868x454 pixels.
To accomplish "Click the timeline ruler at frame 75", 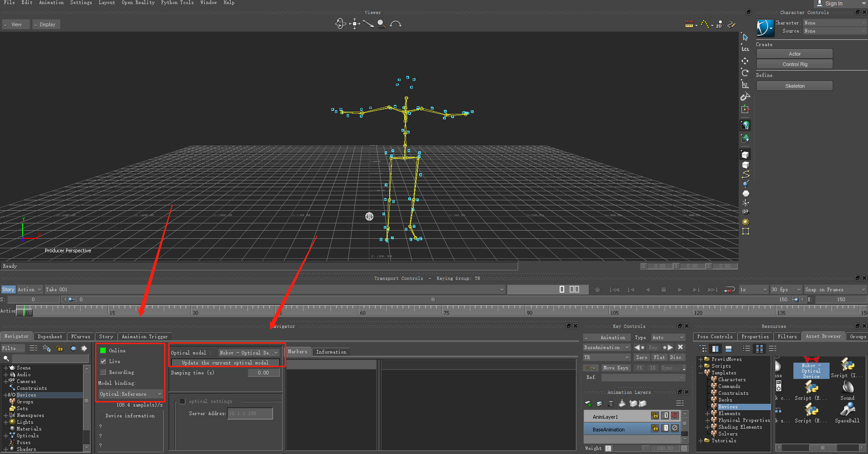I will click(x=443, y=310).
